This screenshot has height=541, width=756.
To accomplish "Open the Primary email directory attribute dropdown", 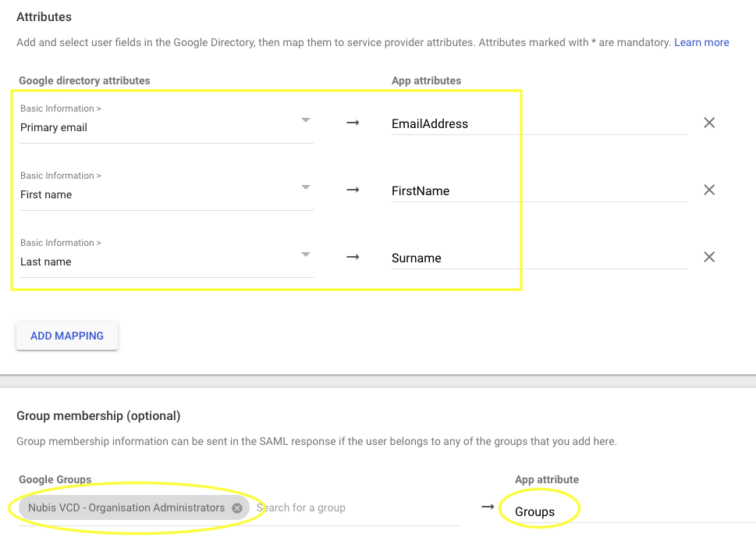I will click(306, 120).
